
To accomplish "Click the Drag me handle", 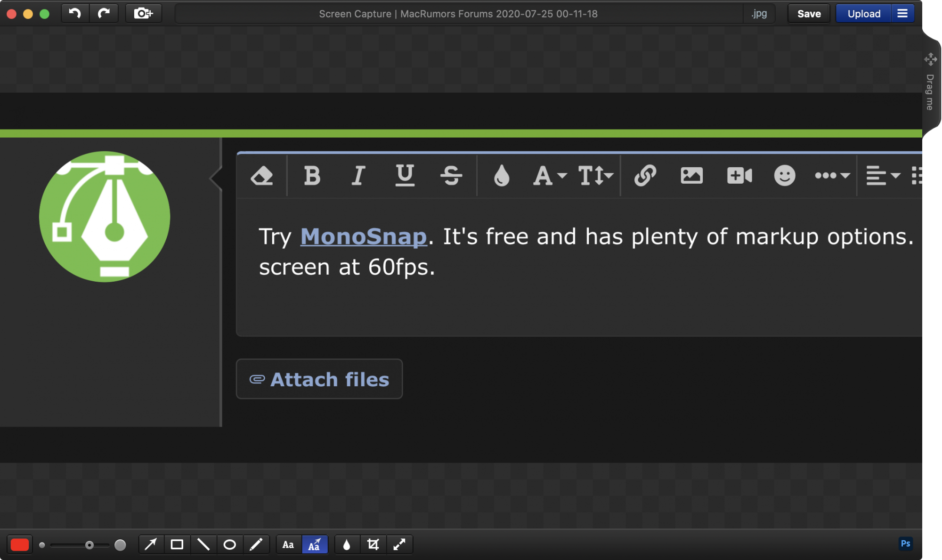I will pyautogui.click(x=930, y=84).
